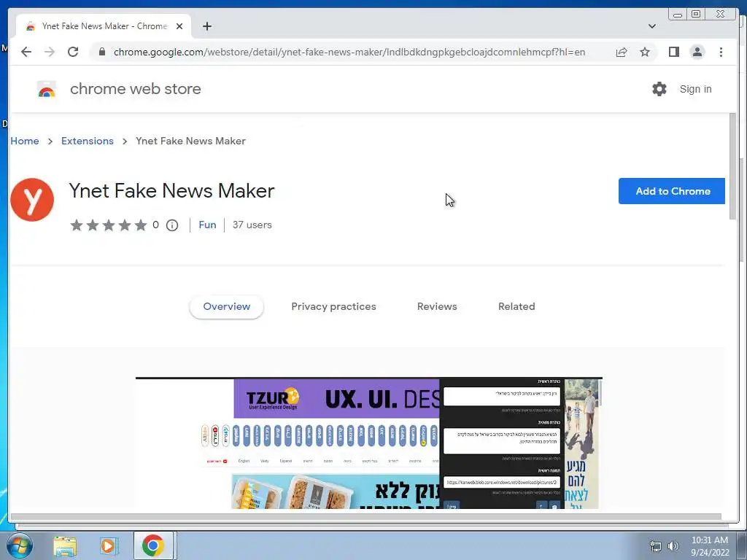Click 'Ynet Fake News Maker' heading

(171, 190)
